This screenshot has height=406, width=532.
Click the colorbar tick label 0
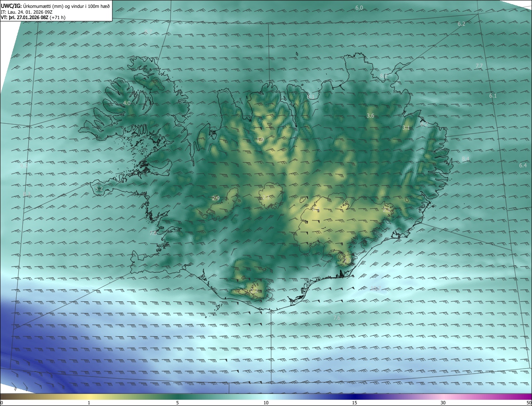2,403
